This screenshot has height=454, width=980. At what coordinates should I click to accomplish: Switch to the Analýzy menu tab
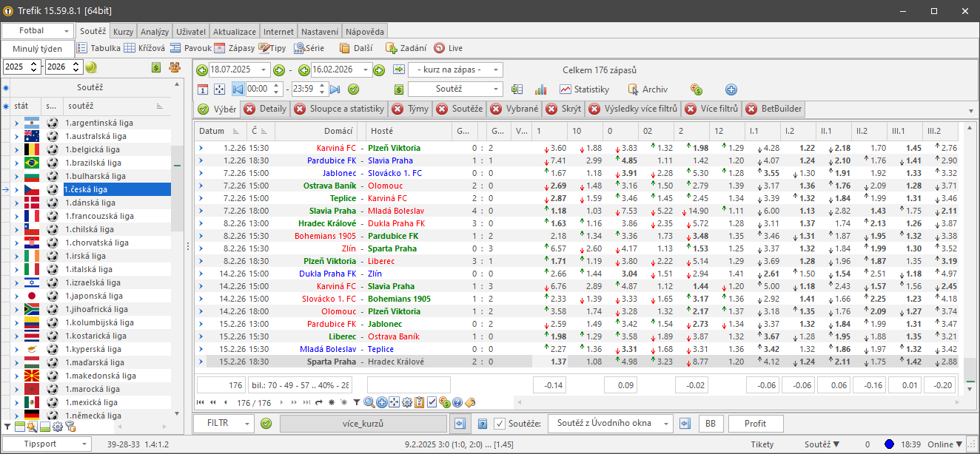tap(154, 32)
